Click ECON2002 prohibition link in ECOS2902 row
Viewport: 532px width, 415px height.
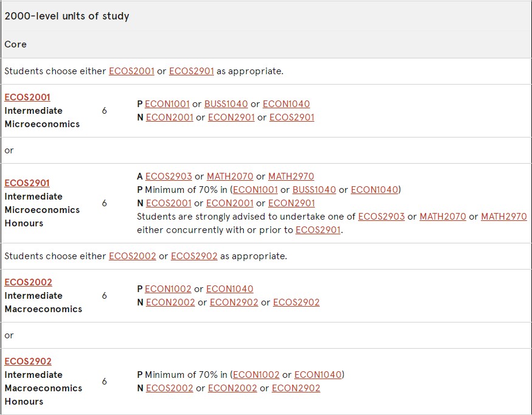point(232,388)
